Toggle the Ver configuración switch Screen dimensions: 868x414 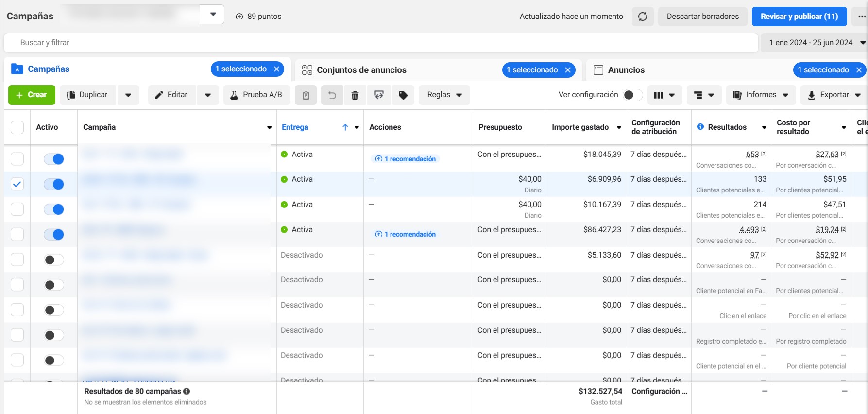pyautogui.click(x=631, y=95)
